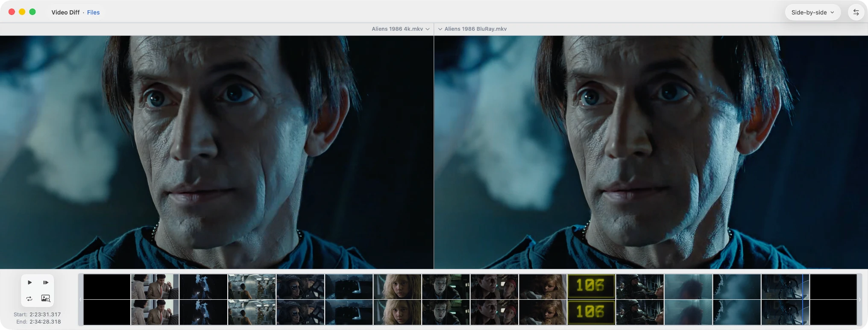Click the Start time value 2:23:31.317
The height and width of the screenshot is (330, 868).
(x=45, y=315)
